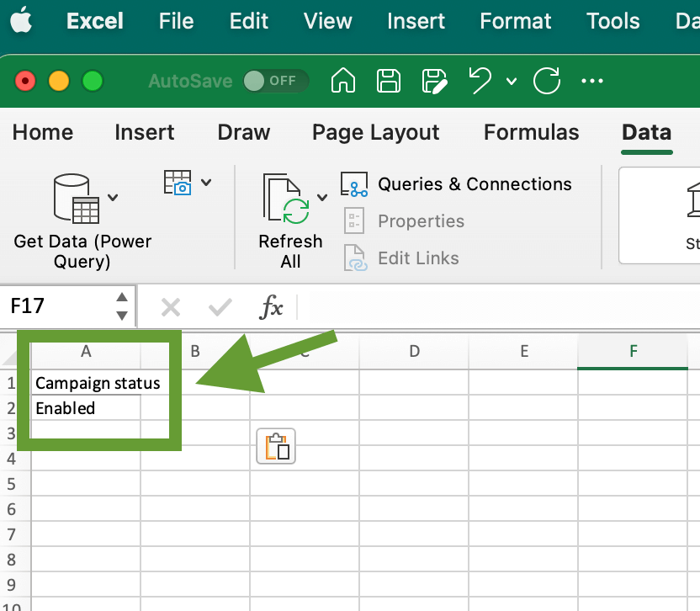The height and width of the screenshot is (611, 700).
Task: Click the fx Insert Function icon
Action: pos(271,307)
